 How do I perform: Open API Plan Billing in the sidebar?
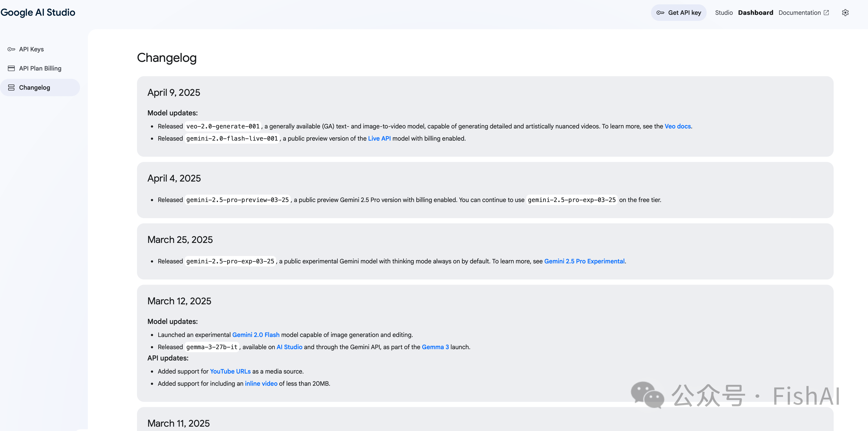(40, 69)
